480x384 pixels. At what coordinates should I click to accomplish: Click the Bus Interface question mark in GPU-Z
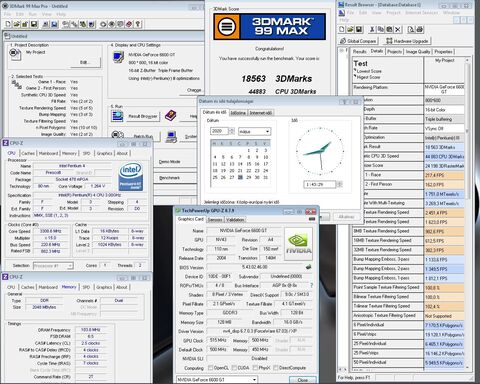[312, 286]
